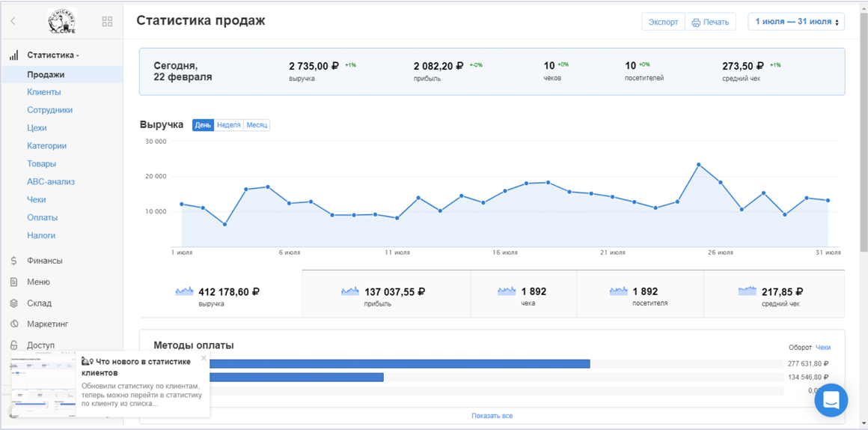Click today's 2 735,00 выручка value

(314, 66)
